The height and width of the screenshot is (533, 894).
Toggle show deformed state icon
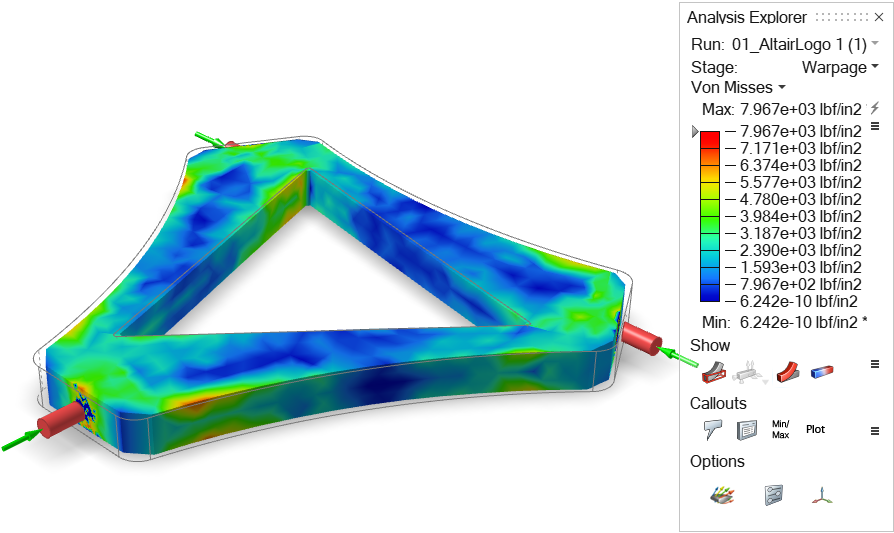pyautogui.click(x=787, y=372)
